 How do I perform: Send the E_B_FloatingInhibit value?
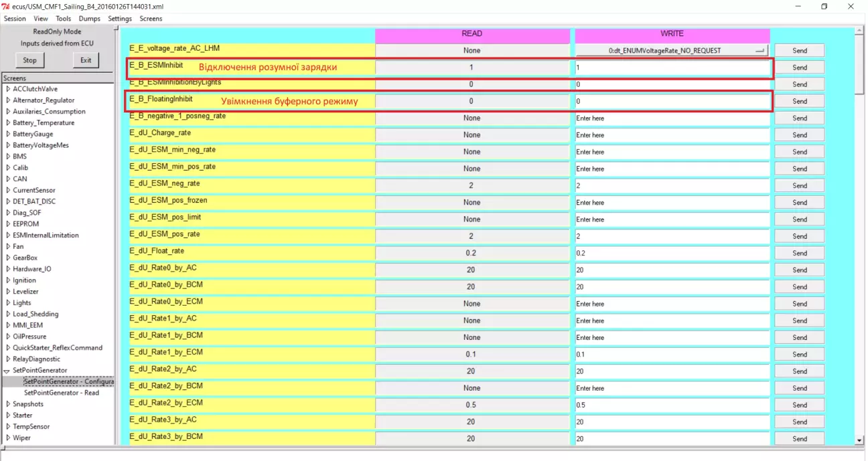coord(800,101)
